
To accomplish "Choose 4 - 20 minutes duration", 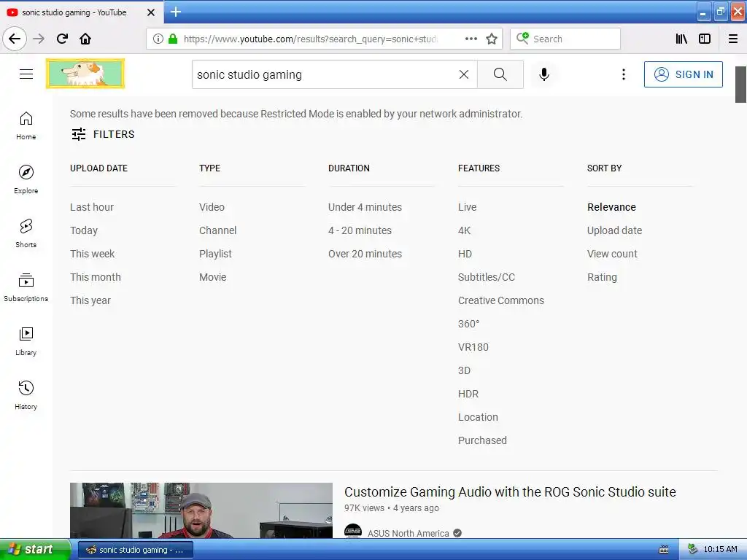I will coord(360,230).
